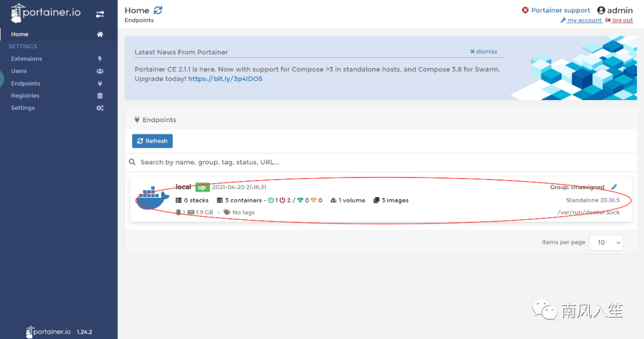Image resolution: width=644 pixels, height=339 pixels.
Task: Click the tags icon beside No tags
Action: 227,212
